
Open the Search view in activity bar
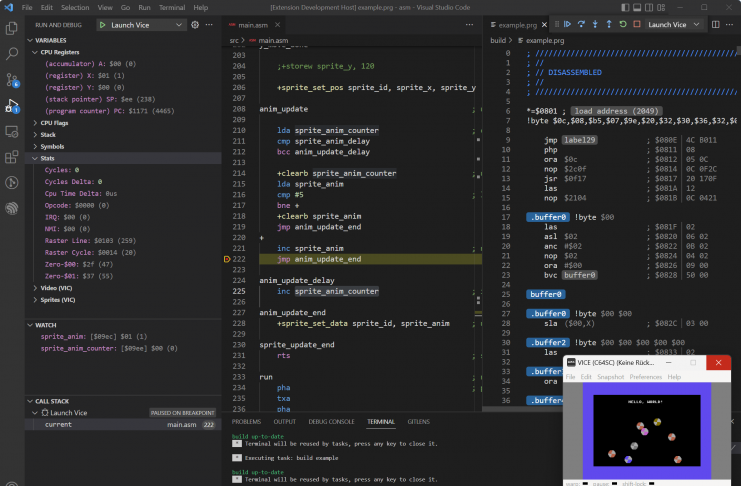click(12, 54)
